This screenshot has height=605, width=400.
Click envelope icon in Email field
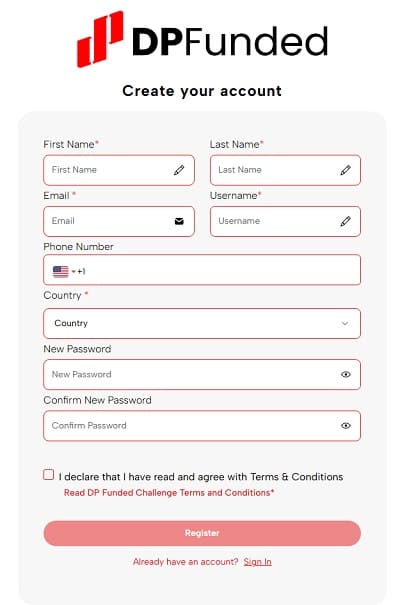pos(179,221)
